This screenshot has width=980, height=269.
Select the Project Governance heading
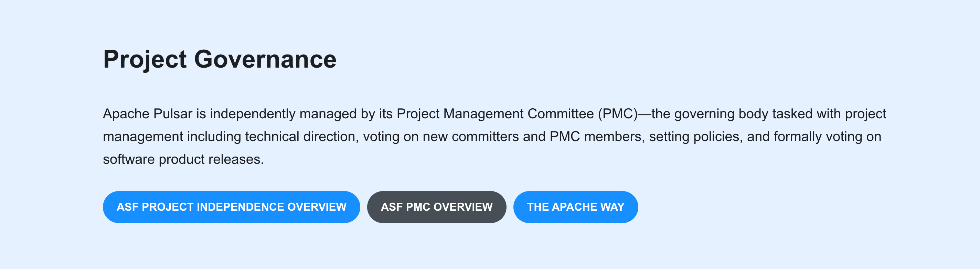pyautogui.click(x=220, y=59)
